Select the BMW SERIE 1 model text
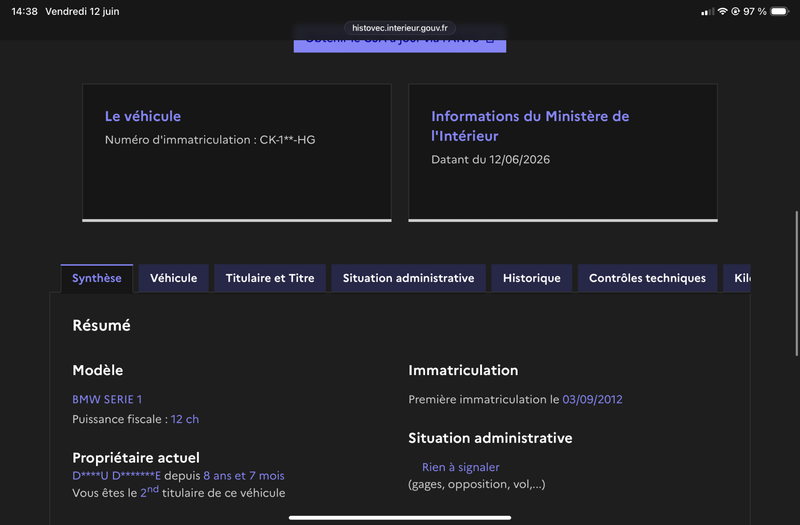 point(107,399)
